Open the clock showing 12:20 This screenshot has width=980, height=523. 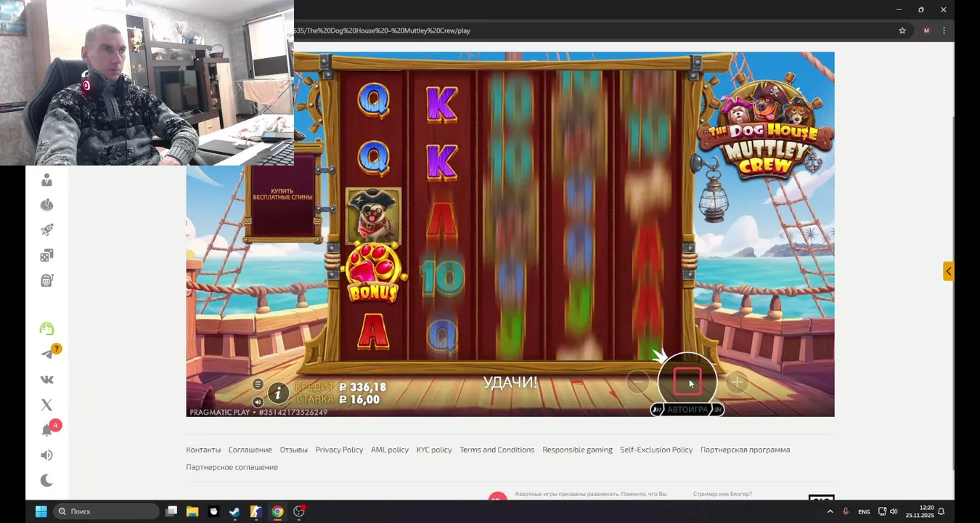(919, 511)
